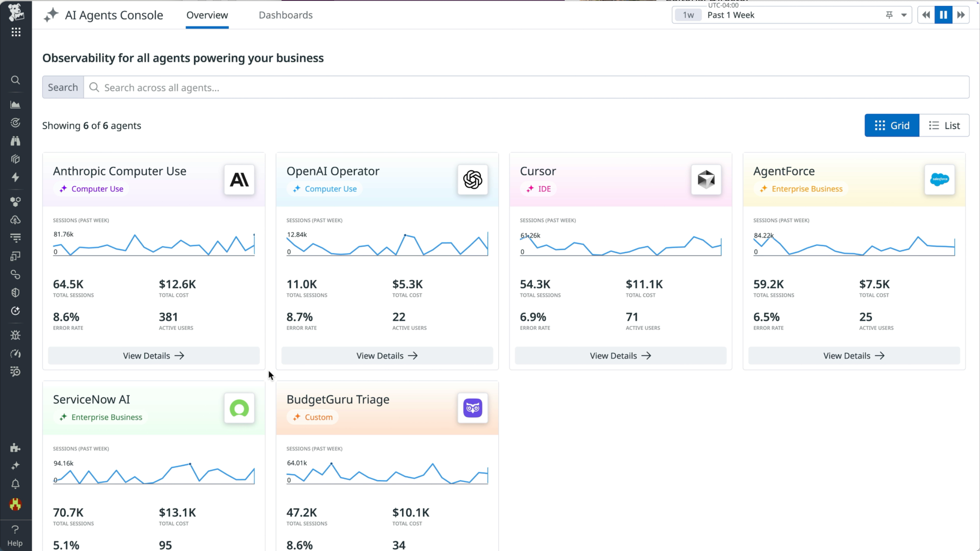Click the lightning bolt sidebar icon
This screenshot has width=980, height=551.
point(16,177)
